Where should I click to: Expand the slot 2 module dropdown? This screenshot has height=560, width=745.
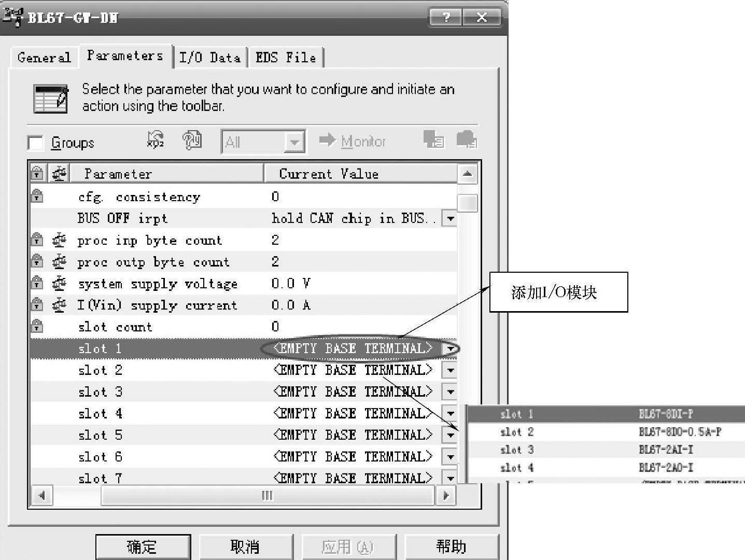tap(449, 370)
